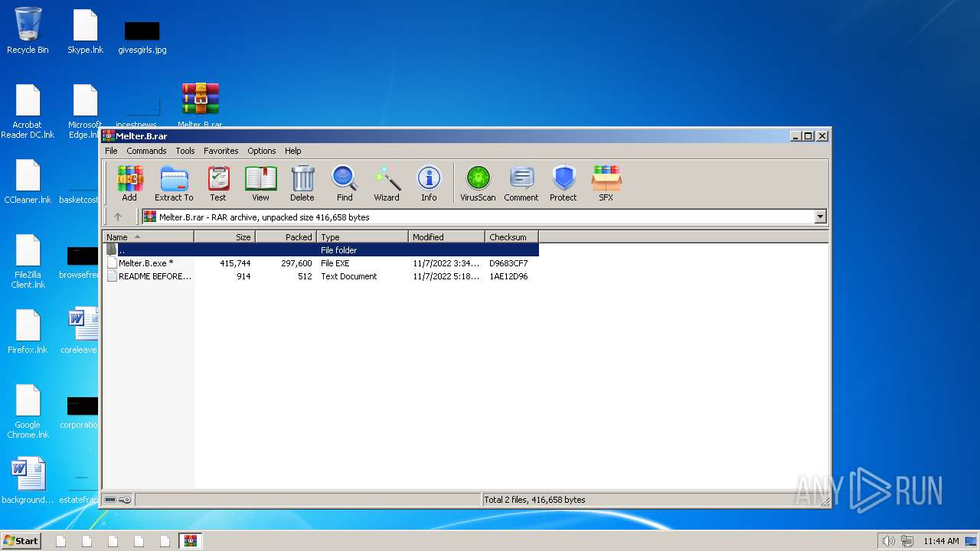Click the Protect shield icon
The height and width of the screenshot is (551, 980).
[x=563, y=184]
